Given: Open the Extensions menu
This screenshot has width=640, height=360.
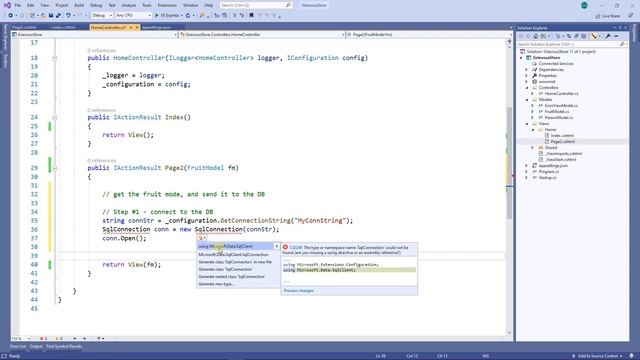Looking at the screenshot, I should 167,5.
